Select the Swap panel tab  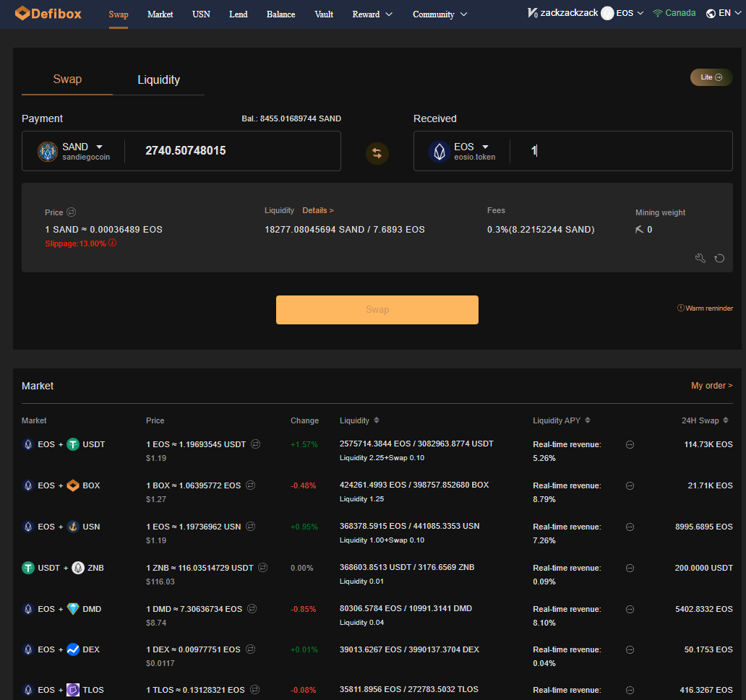click(67, 79)
